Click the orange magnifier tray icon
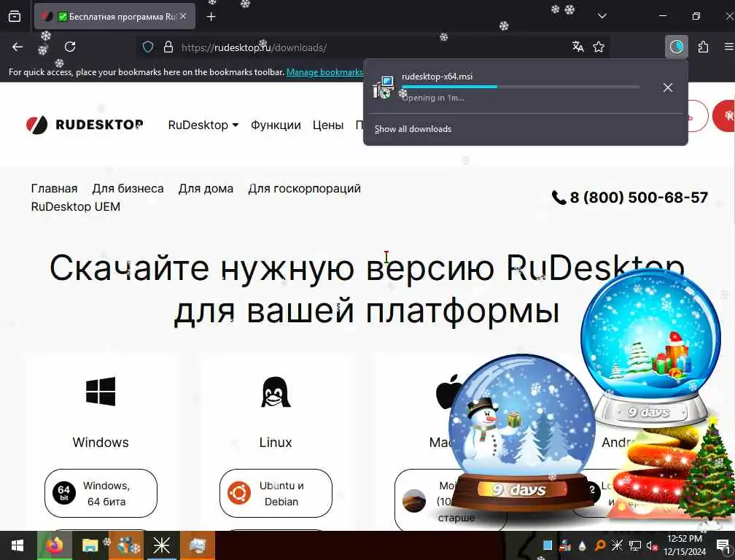Screen dimensions: 735x560 coord(599,545)
